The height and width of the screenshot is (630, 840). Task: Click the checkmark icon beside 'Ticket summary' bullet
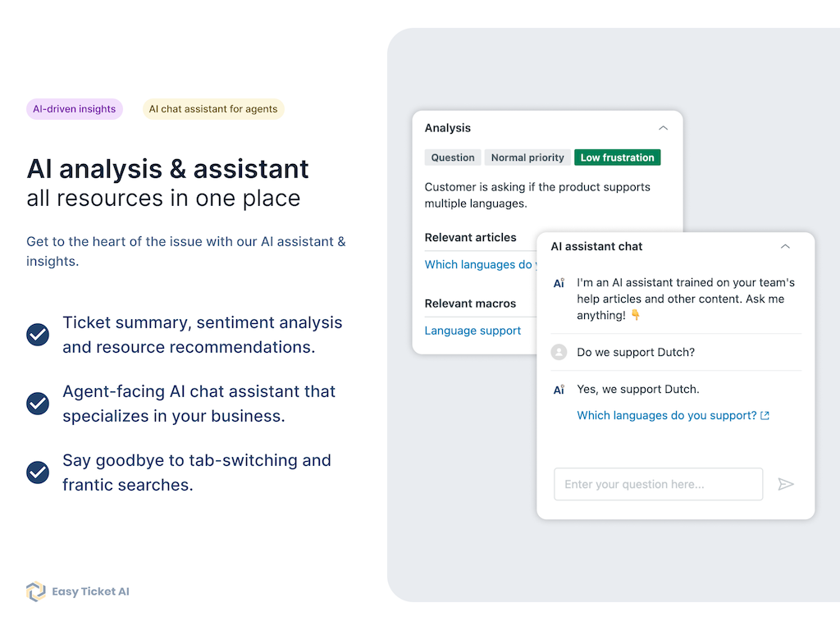[x=38, y=335]
